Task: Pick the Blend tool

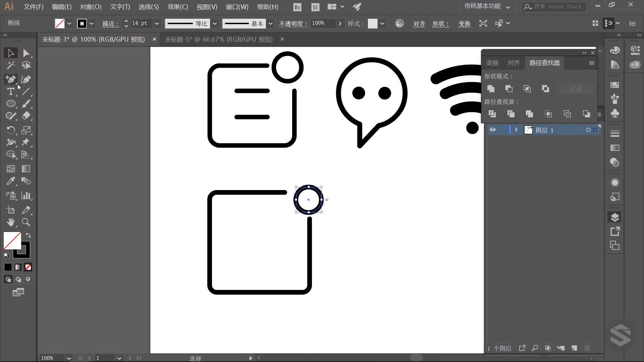Action: (26, 181)
